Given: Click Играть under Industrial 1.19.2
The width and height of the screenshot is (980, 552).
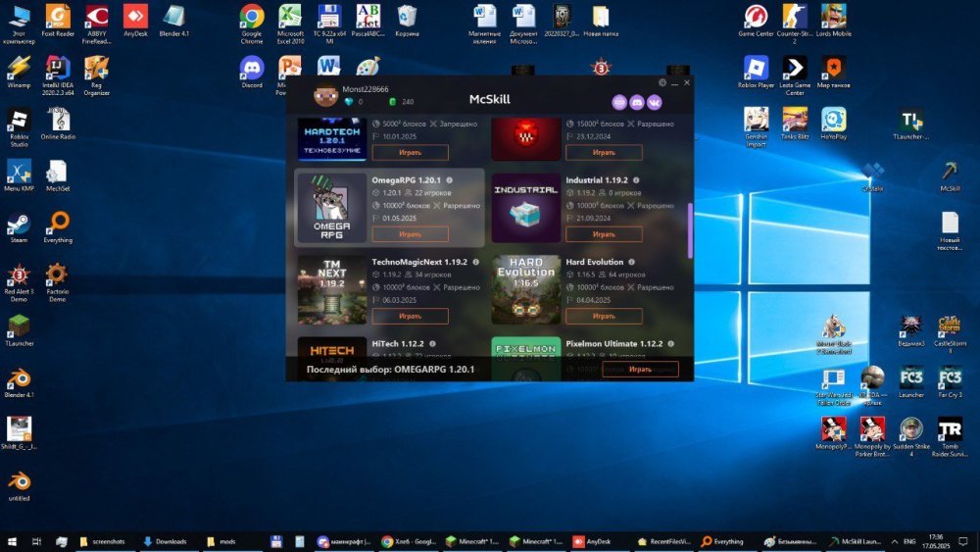Looking at the screenshot, I should pyautogui.click(x=604, y=234).
